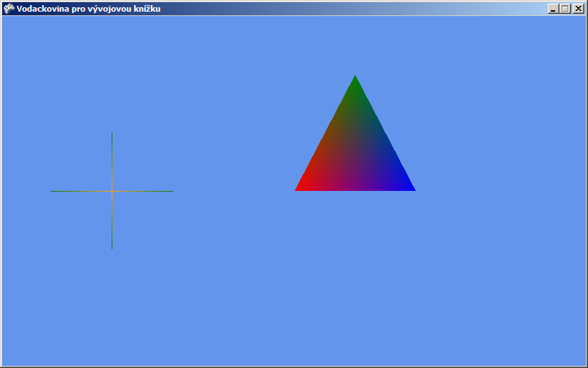Click the "Vodackovina pro vývojovou knížku" title text

pos(88,9)
